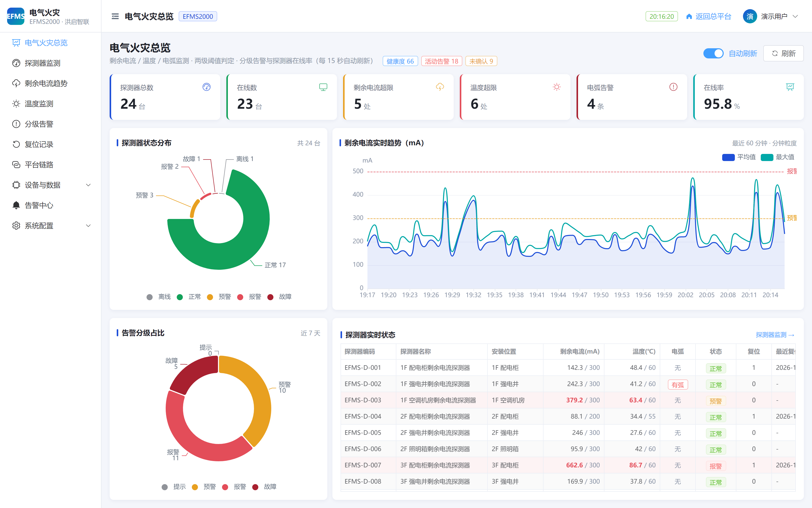Click the lightning cloud icon on 剩余电流超限 card
The width and height of the screenshot is (812, 508).
click(440, 87)
